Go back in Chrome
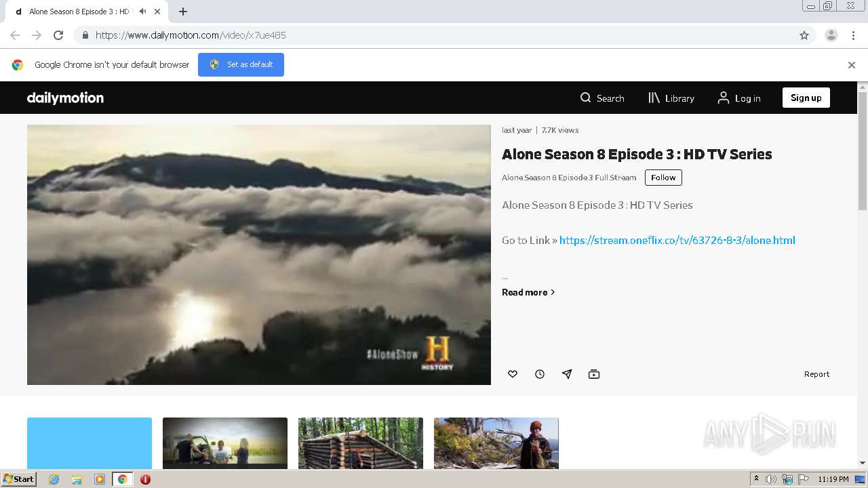Viewport: 868px width, 488px height. click(15, 35)
